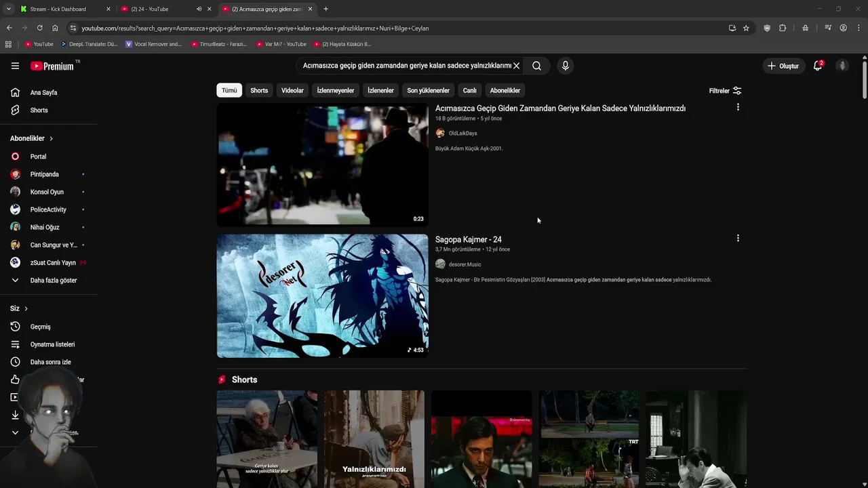868x488 pixels.
Task: Open Oynatma listeleri playlists
Action: point(52,344)
